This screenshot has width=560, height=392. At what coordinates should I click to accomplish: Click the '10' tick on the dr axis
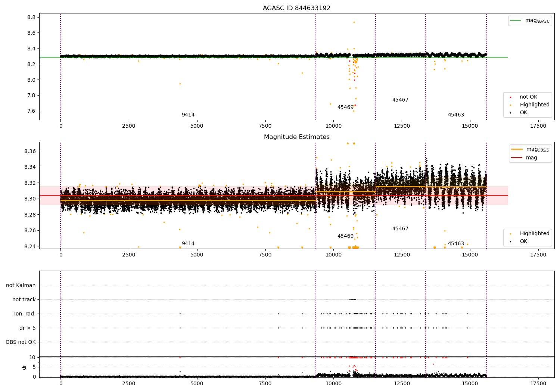(32, 358)
